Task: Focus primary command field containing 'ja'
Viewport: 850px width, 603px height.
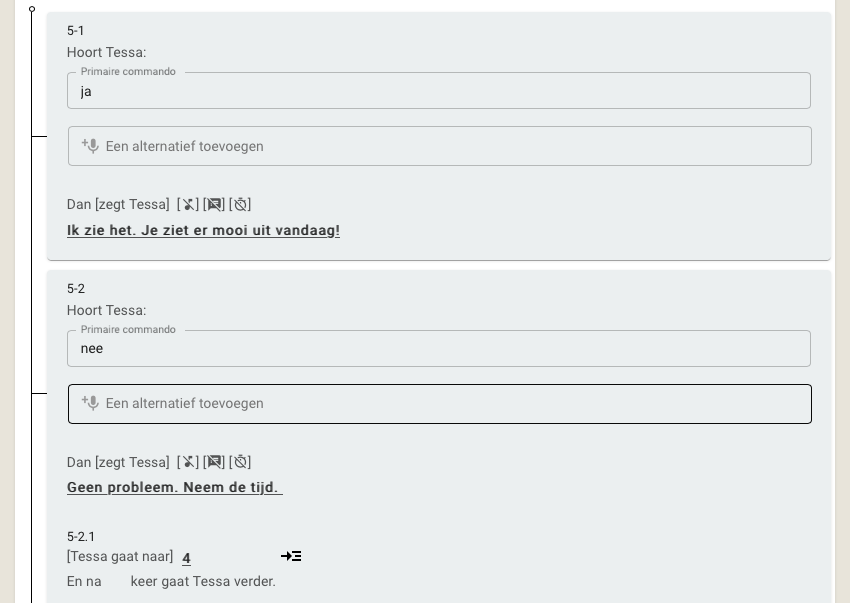Action: [x=439, y=91]
